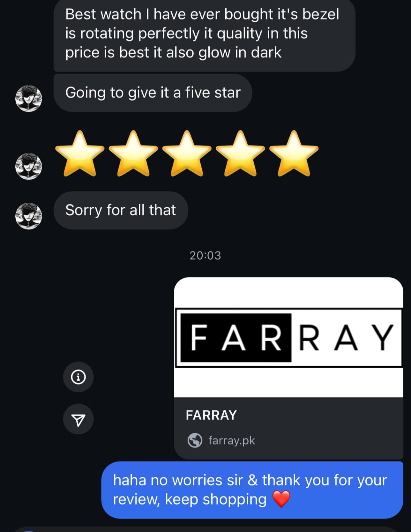Tap the avatar next to 'Sorry for all that'
This screenshot has width=411, height=532.
[29, 216]
